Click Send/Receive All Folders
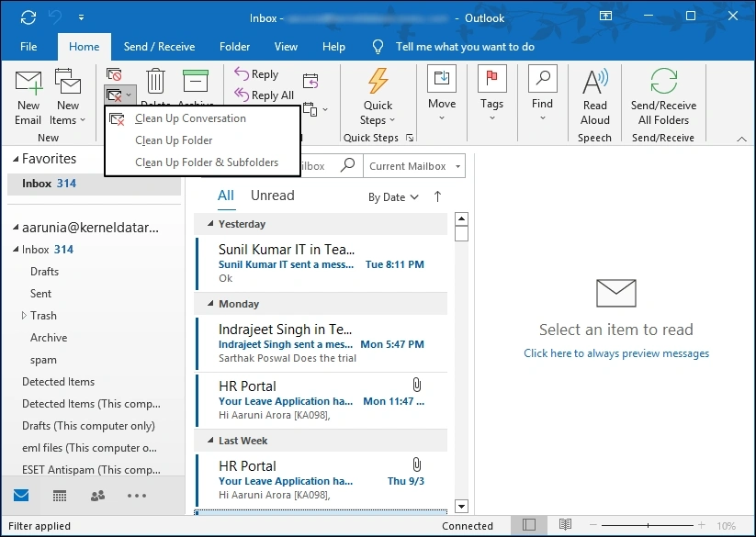The height and width of the screenshot is (537, 756). [663, 98]
